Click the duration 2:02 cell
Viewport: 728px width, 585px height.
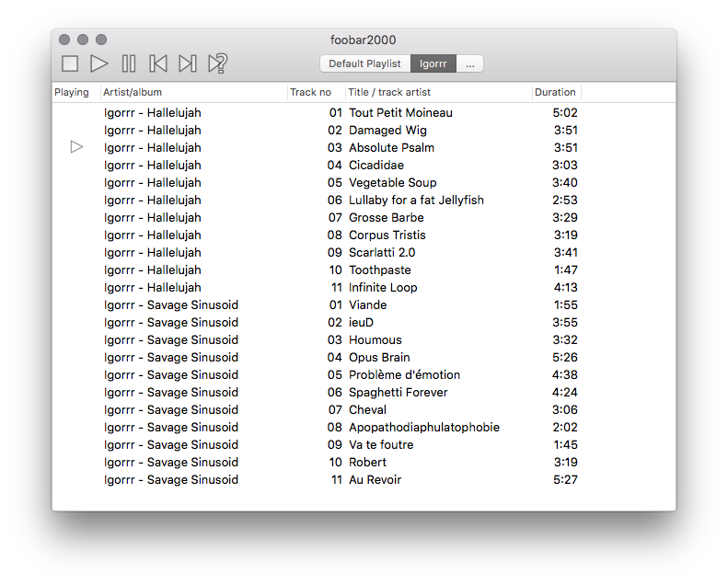565,428
